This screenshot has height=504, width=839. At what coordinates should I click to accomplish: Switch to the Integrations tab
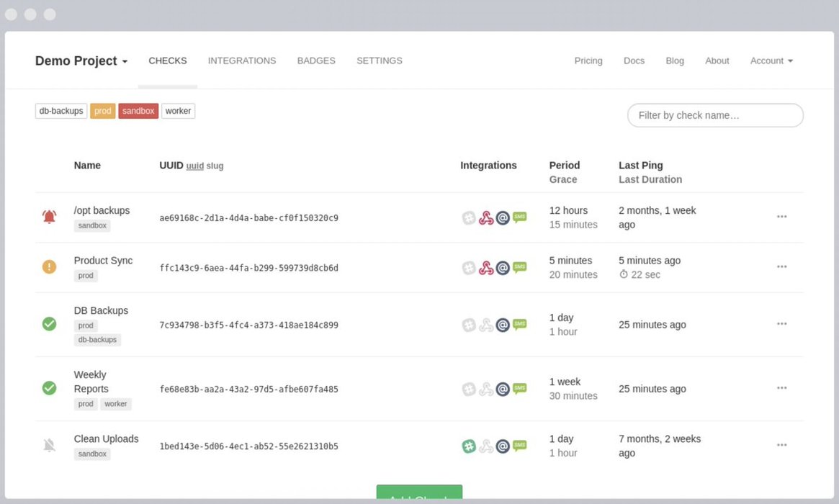click(x=242, y=61)
